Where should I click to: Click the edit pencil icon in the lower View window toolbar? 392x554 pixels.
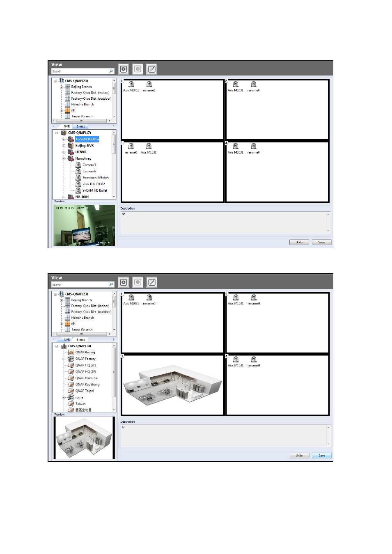coord(152,282)
